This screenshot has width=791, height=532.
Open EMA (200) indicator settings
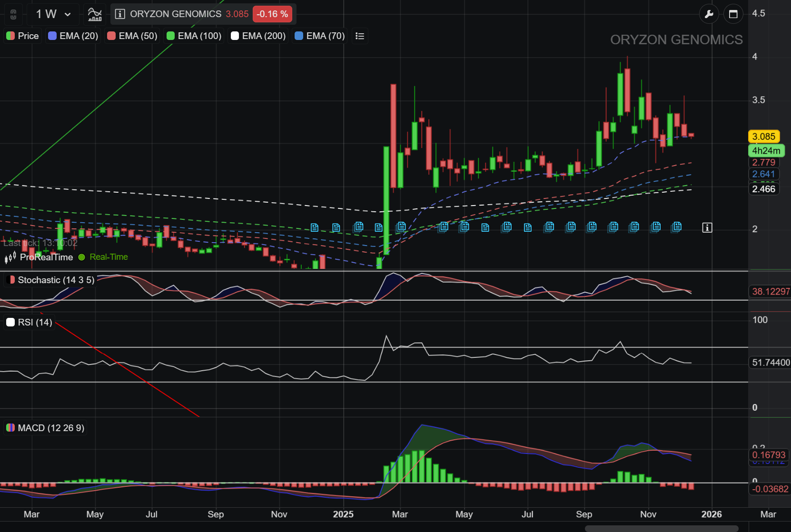258,36
